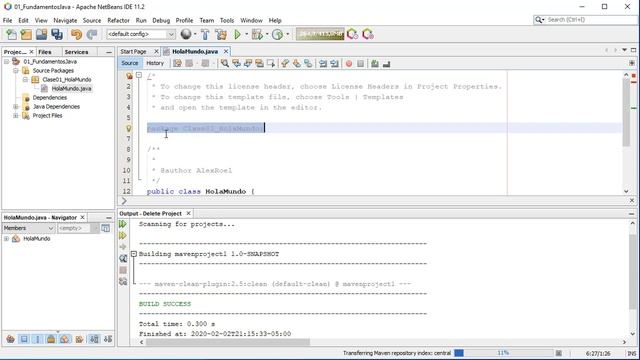Collapse the 01_FundamentosJava project node
The width and height of the screenshot is (640, 360).
7,62
